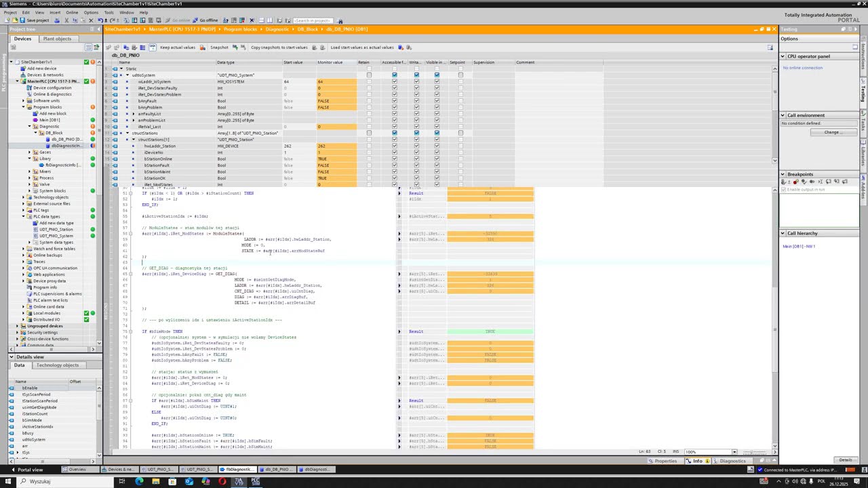Switch to the Plant objects tab

coord(57,39)
